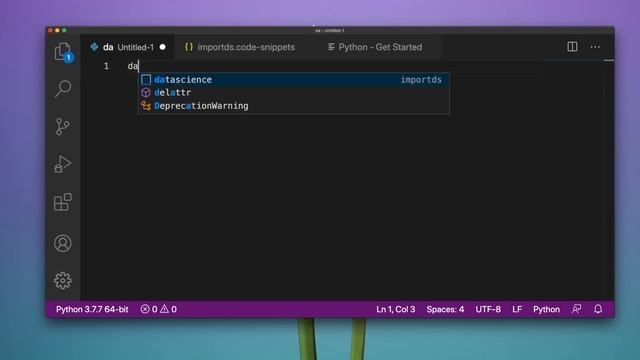Click the 'importds' label in suggestion list
640x360 pixels.
coord(421,80)
